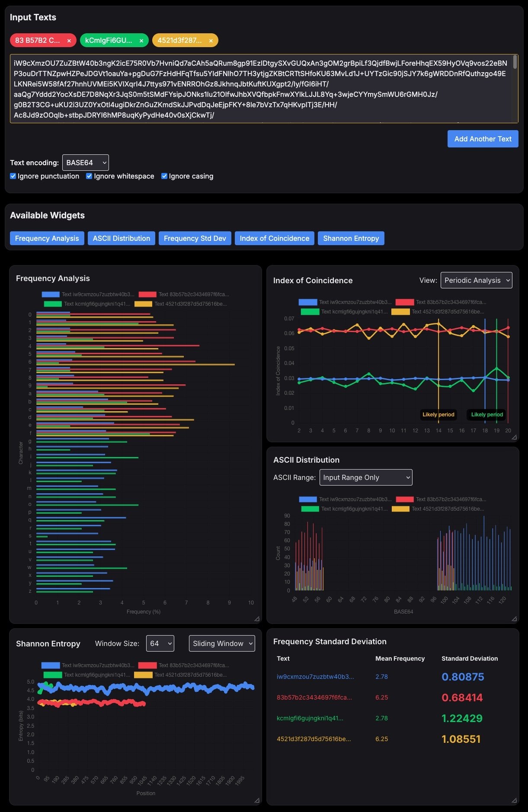The height and width of the screenshot is (812, 528).
Task: Click 83b57b2c3434697f6fca... row name in deviation table
Action: (314, 697)
